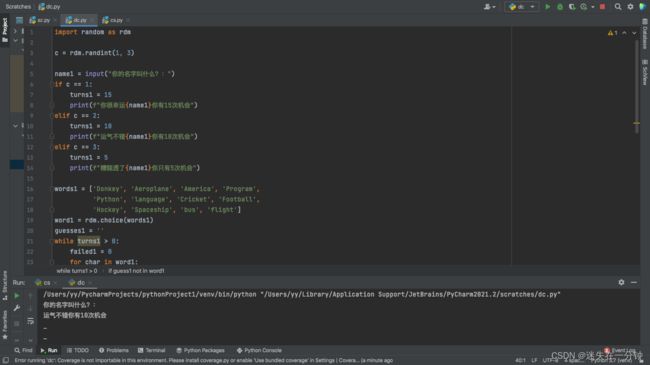Collapse the elif block at line 9
The width and height of the screenshot is (650, 365).
click(52, 116)
